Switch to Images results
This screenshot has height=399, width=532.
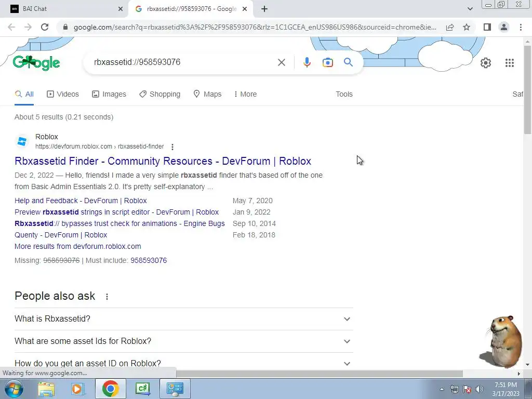click(x=109, y=95)
